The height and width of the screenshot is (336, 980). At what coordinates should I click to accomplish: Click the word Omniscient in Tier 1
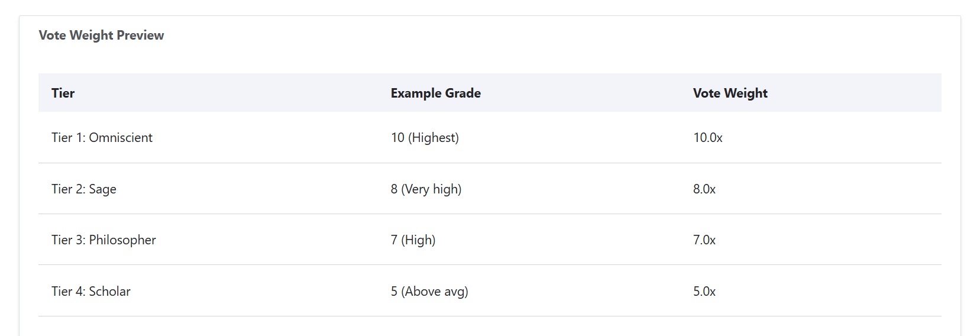[121, 138]
